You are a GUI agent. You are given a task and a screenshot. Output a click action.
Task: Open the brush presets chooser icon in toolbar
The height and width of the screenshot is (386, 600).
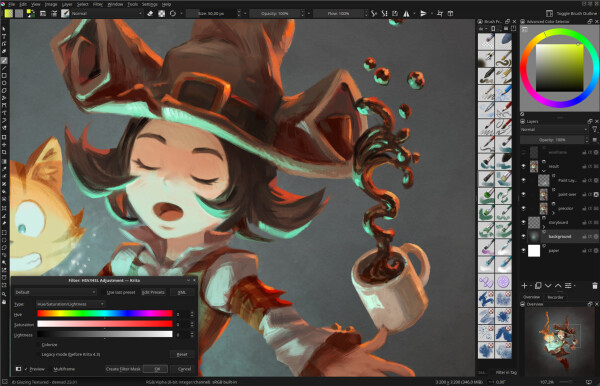coord(54,13)
